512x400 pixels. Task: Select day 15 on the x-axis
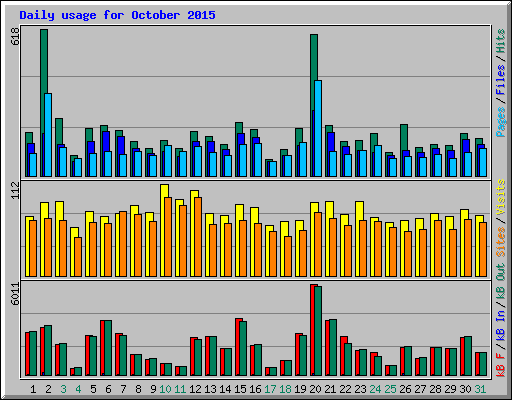[240, 389]
